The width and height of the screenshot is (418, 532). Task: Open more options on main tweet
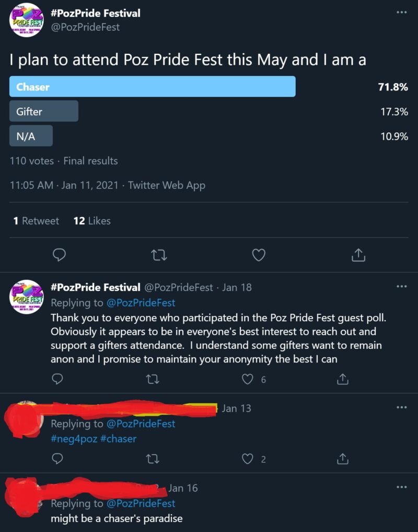[401, 12]
